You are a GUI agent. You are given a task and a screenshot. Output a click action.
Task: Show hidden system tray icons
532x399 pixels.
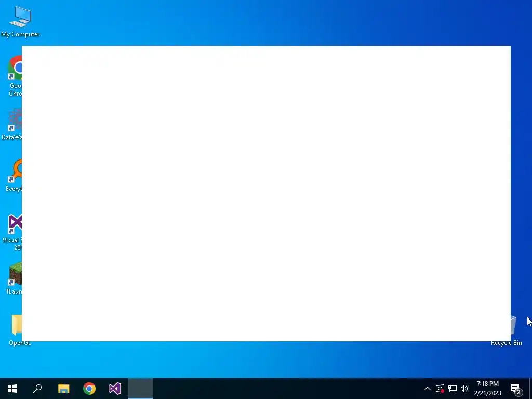click(x=428, y=389)
